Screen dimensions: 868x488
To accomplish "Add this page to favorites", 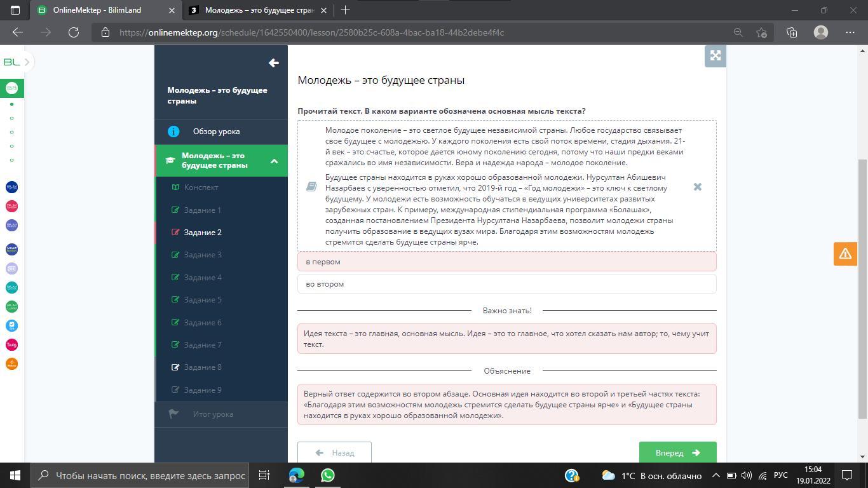I will 762,32.
